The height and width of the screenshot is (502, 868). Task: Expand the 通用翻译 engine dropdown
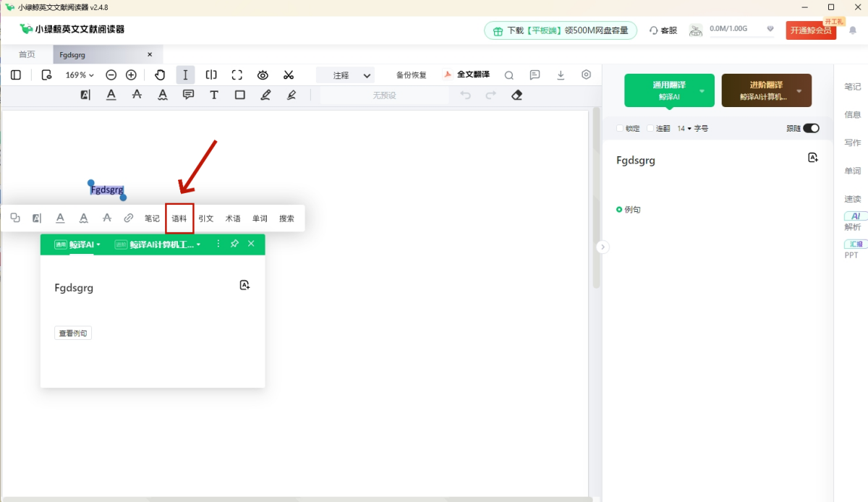(702, 91)
